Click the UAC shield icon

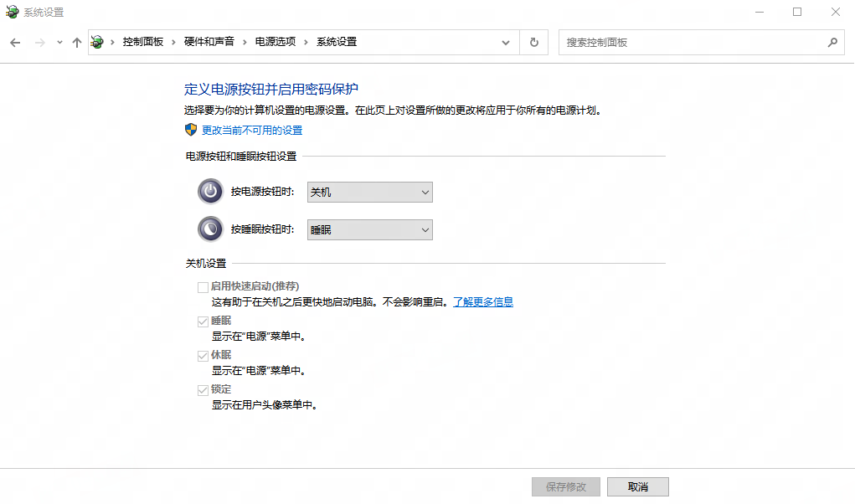click(191, 130)
